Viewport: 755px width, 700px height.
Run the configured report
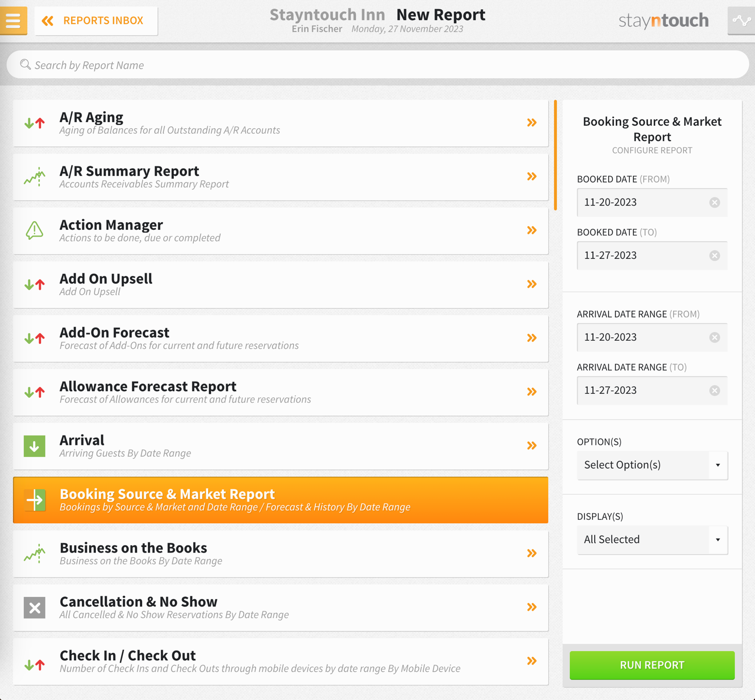tap(652, 665)
